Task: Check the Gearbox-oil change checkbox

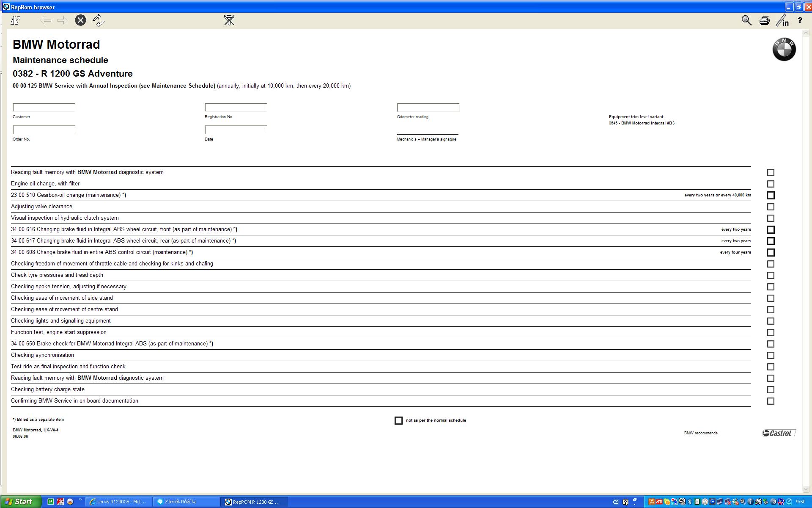Action: [771, 196]
